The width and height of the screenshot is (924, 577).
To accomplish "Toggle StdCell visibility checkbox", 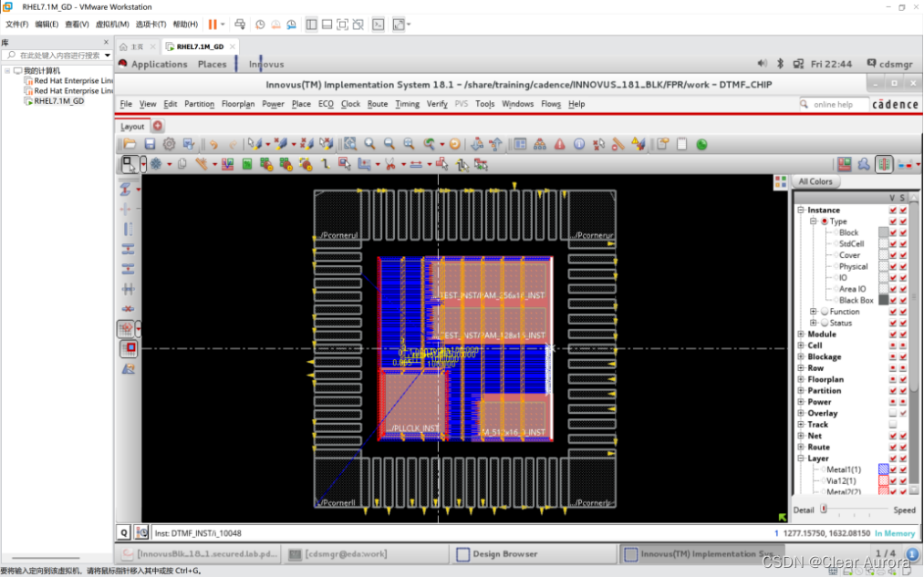I will pyautogui.click(x=893, y=243).
